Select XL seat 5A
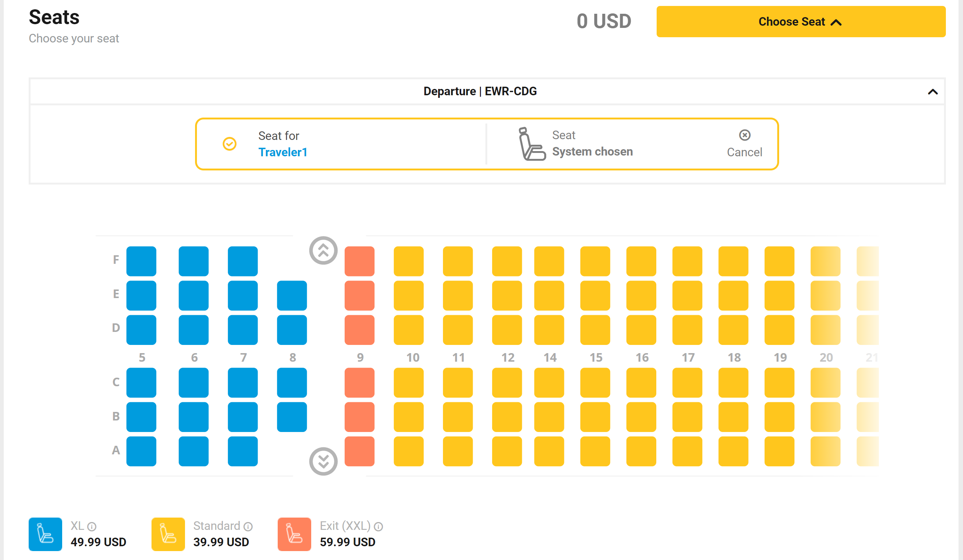The image size is (963, 560). coord(141,451)
